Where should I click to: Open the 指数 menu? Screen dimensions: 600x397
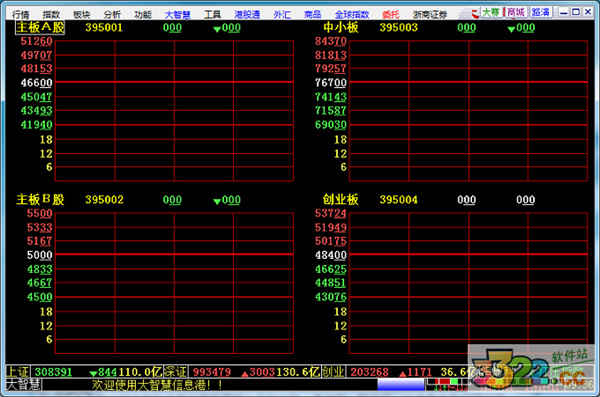(x=51, y=15)
